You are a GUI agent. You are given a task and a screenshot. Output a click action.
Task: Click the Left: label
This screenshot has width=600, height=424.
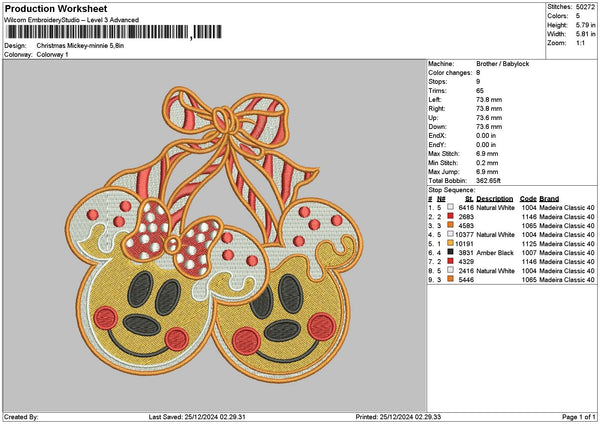tap(436, 99)
